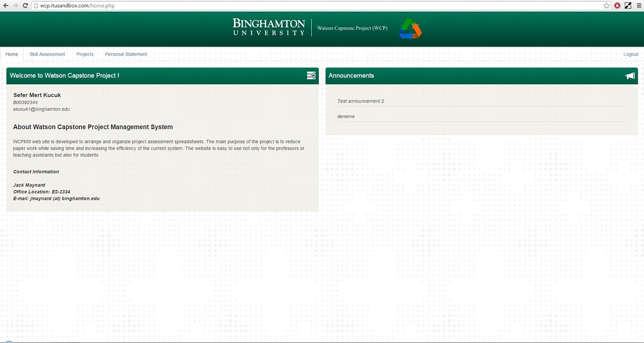Click the black square extension icon
This screenshot has width=644, height=343.
[628, 5]
